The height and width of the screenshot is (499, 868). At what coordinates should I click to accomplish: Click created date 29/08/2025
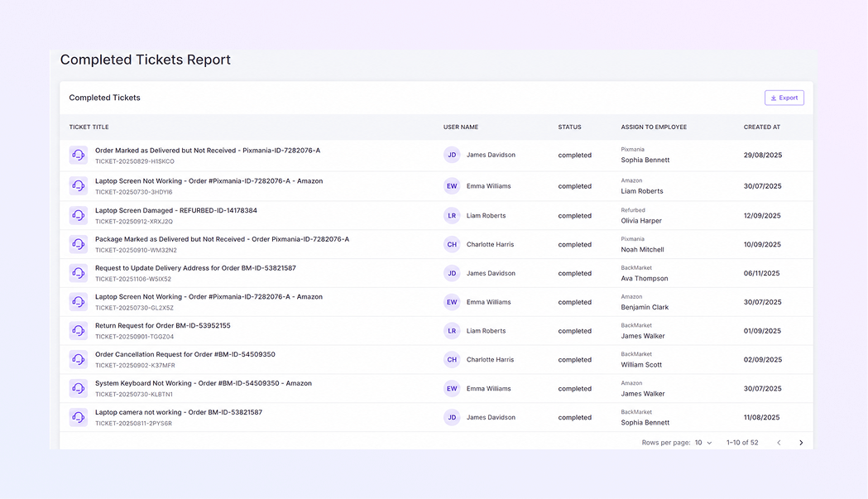click(x=763, y=155)
